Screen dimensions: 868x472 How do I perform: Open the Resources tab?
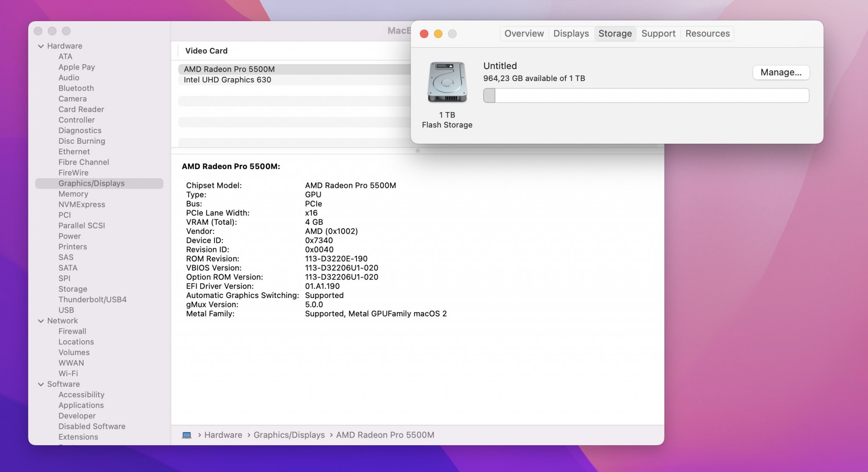(707, 34)
